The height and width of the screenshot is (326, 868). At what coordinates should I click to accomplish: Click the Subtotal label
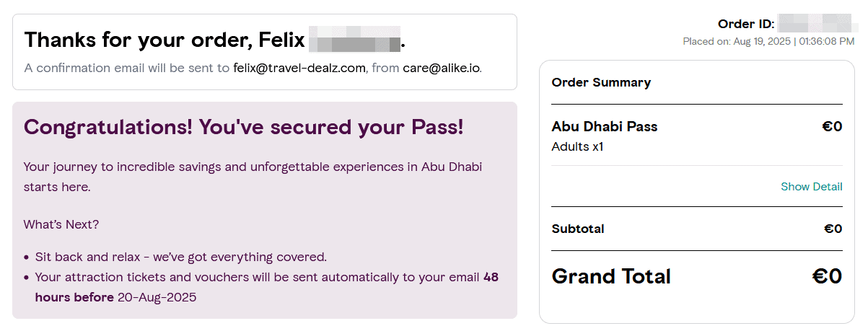(578, 229)
